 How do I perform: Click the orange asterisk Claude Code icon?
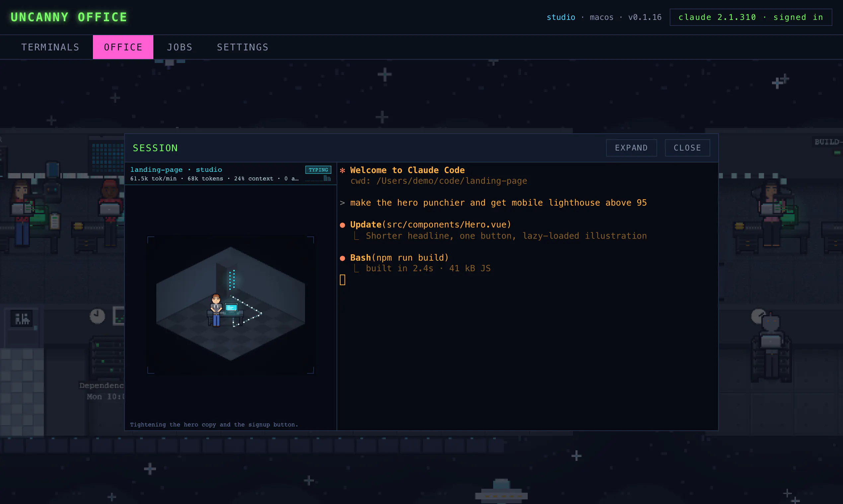click(343, 170)
